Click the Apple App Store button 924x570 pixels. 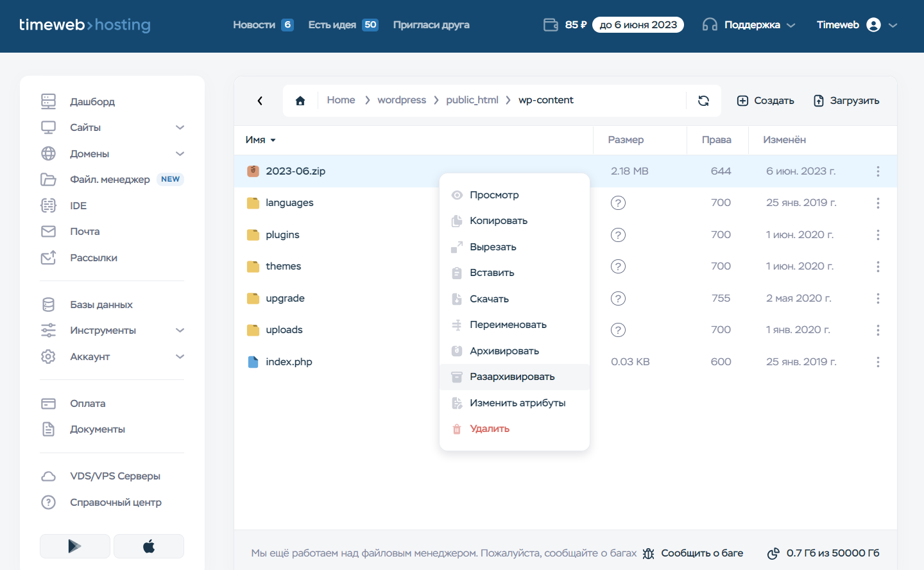(149, 546)
